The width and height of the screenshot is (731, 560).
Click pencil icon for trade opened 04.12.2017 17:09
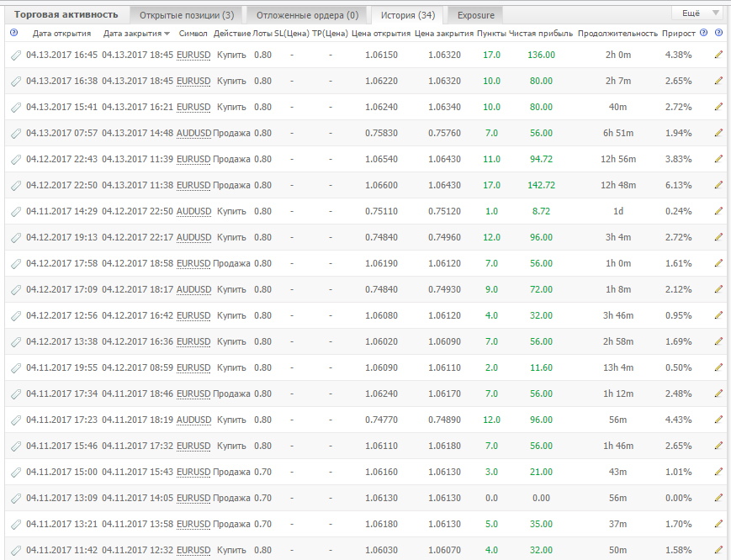718,290
